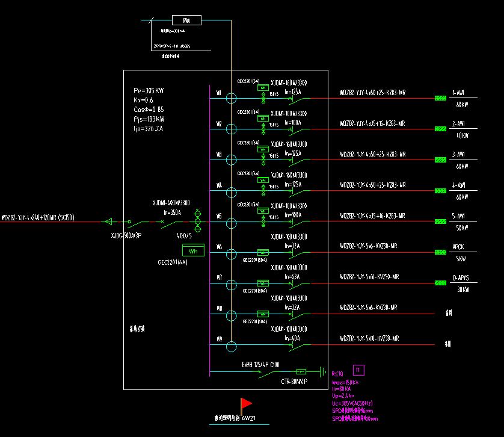This screenshot has width=504, height=437.
Task: Click the green hatched block for APCK
Action: pyautogui.click(x=440, y=252)
